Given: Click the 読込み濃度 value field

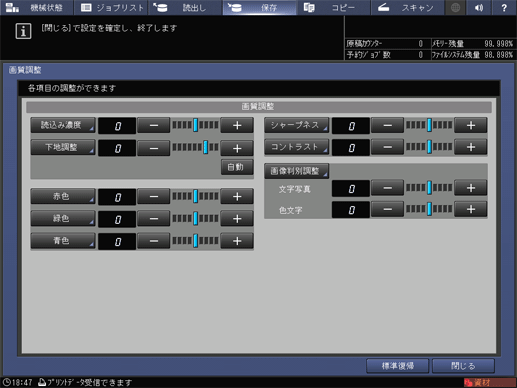Looking at the screenshot, I should click(x=117, y=126).
